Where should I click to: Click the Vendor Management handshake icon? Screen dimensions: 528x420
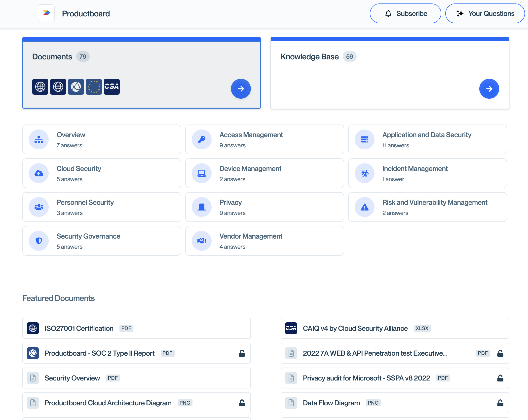(x=202, y=241)
